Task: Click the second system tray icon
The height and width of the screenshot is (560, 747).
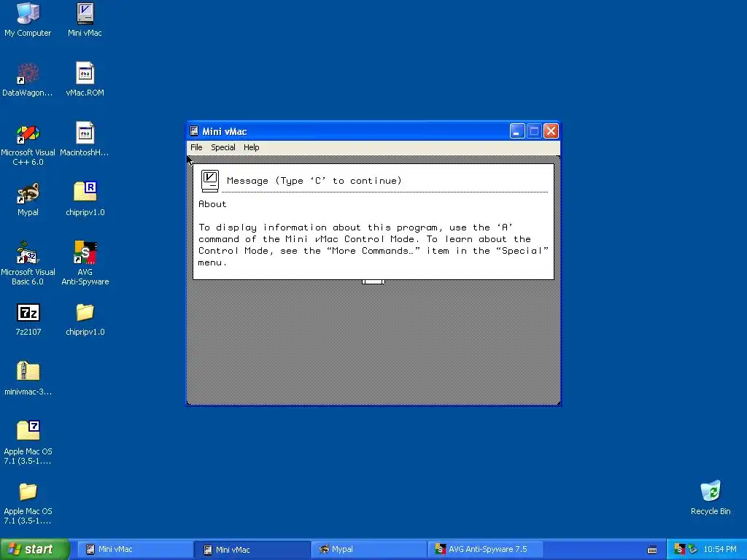Action: click(x=692, y=549)
